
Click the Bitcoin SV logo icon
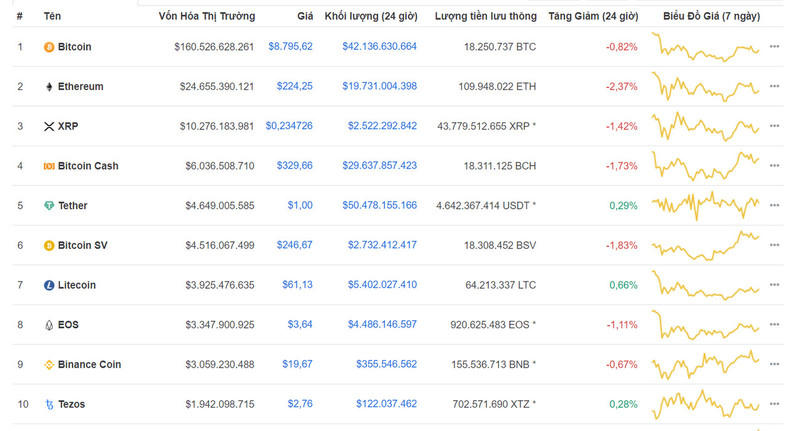pos(49,246)
